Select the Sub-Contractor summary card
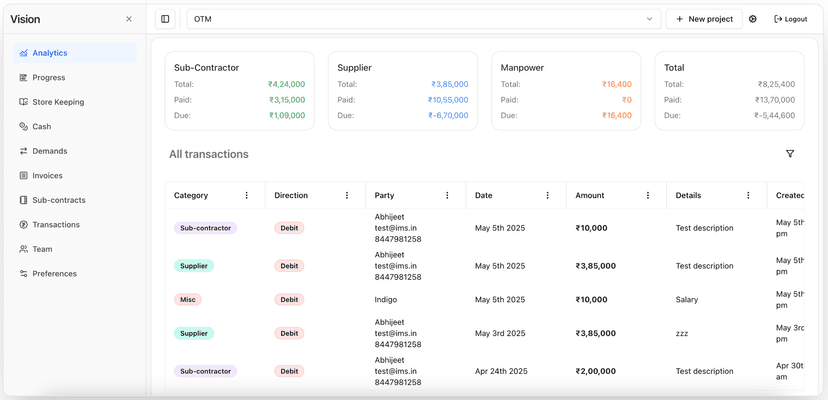The height and width of the screenshot is (400, 828). coord(239,91)
